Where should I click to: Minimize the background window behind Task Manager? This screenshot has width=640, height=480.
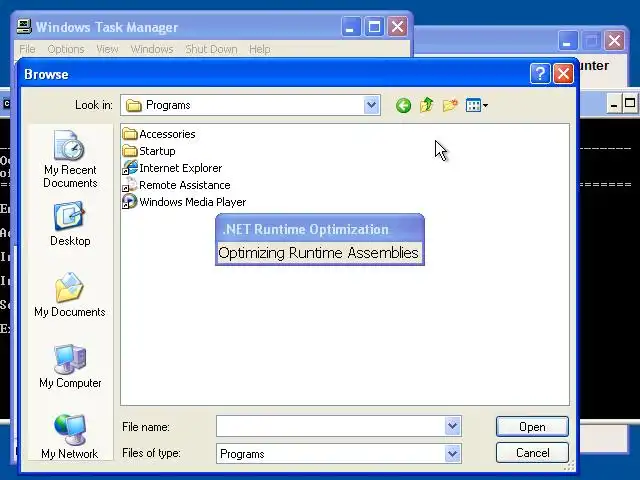click(x=568, y=41)
